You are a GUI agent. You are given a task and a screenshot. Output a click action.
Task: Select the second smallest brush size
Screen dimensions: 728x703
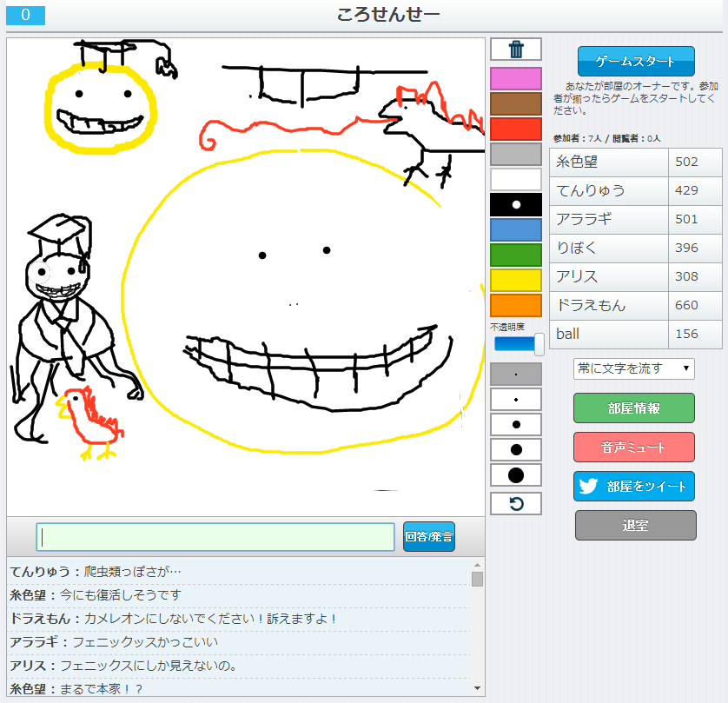coord(516,400)
